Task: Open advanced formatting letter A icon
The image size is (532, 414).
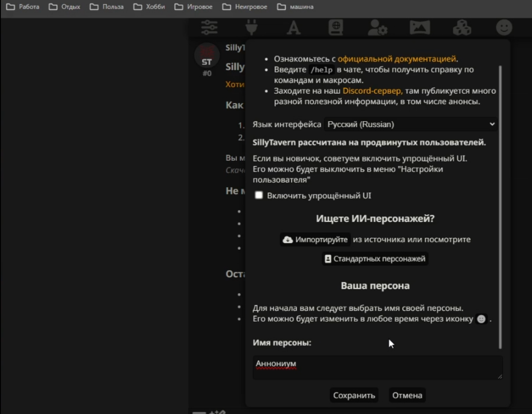Action: click(293, 28)
